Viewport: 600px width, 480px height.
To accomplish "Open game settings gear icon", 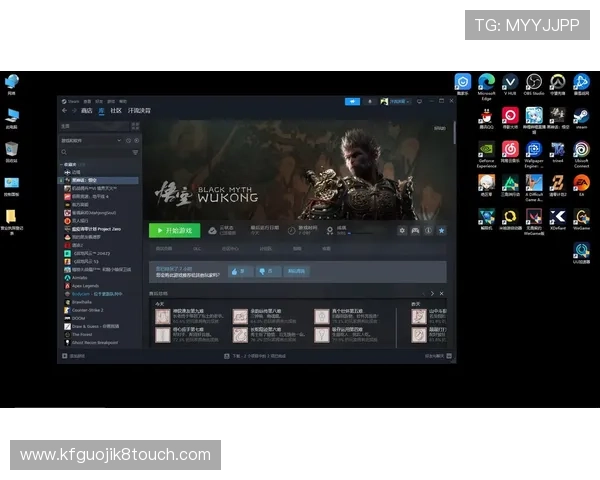I will [x=402, y=230].
